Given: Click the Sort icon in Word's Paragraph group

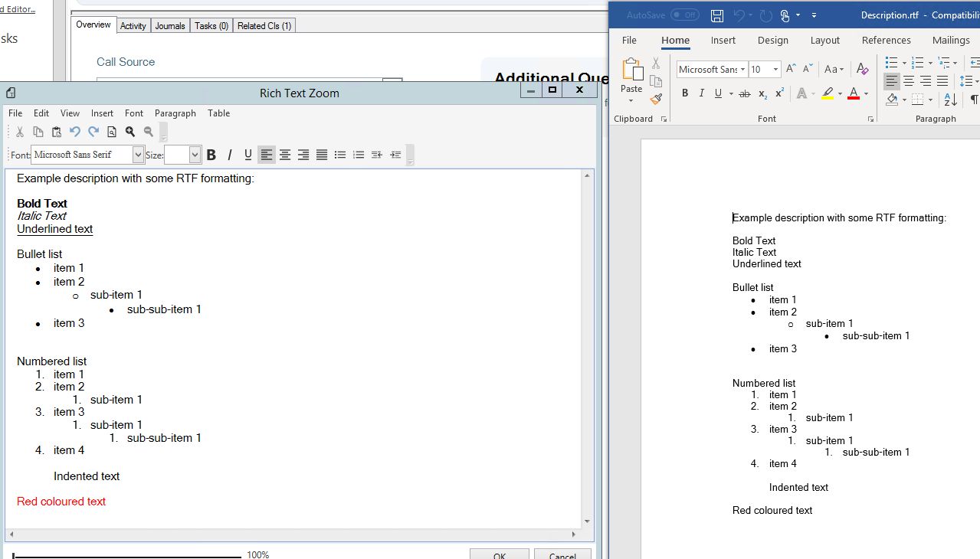Looking at the screenshot, I should (950, 100).
